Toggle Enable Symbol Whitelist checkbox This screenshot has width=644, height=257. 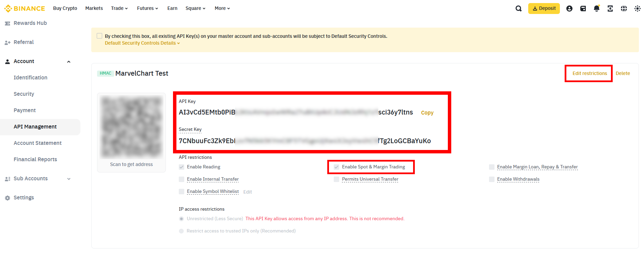pos(182,192)
